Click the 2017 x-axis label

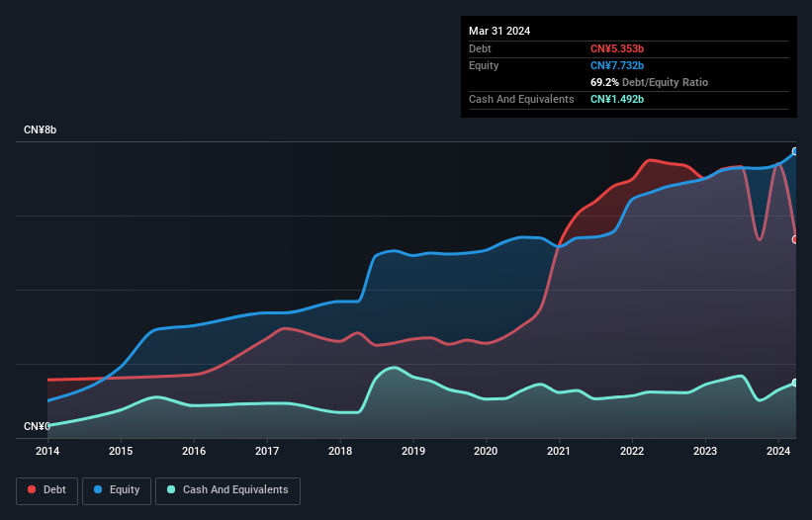267,451
